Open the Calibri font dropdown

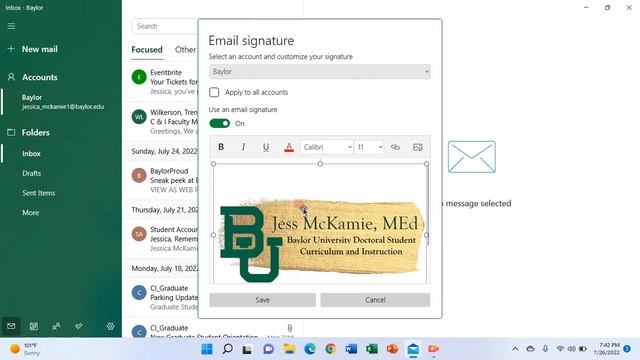[327, 147]
